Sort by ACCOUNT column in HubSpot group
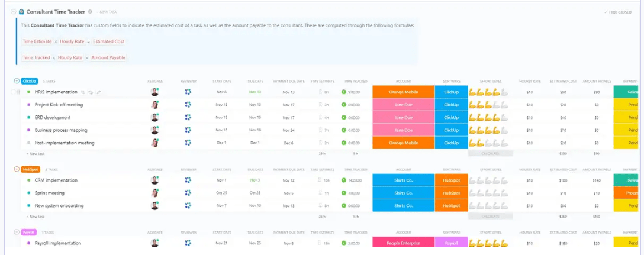Image resolution: width=644 pixels, height=255 pixels. 403,170
